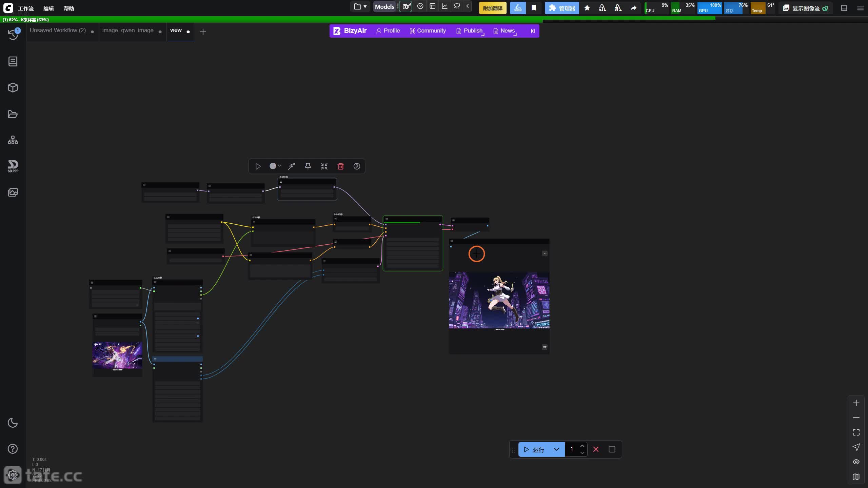Open the help question mark in sidebar
Viewport: 868px width, 488px height.
[13, 449]
